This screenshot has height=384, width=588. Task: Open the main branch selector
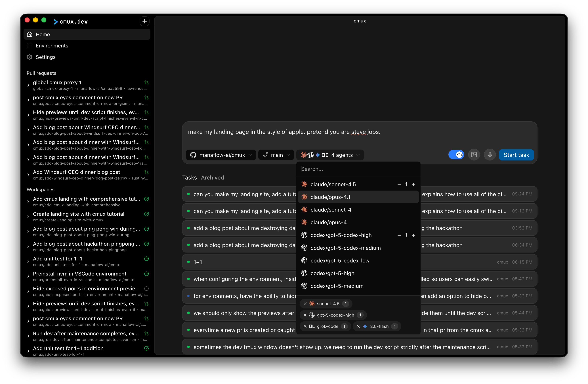[x=276, y=155]
